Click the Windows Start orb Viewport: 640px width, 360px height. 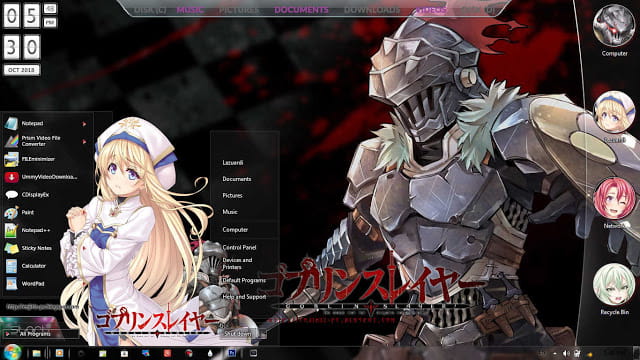(12, 352)
